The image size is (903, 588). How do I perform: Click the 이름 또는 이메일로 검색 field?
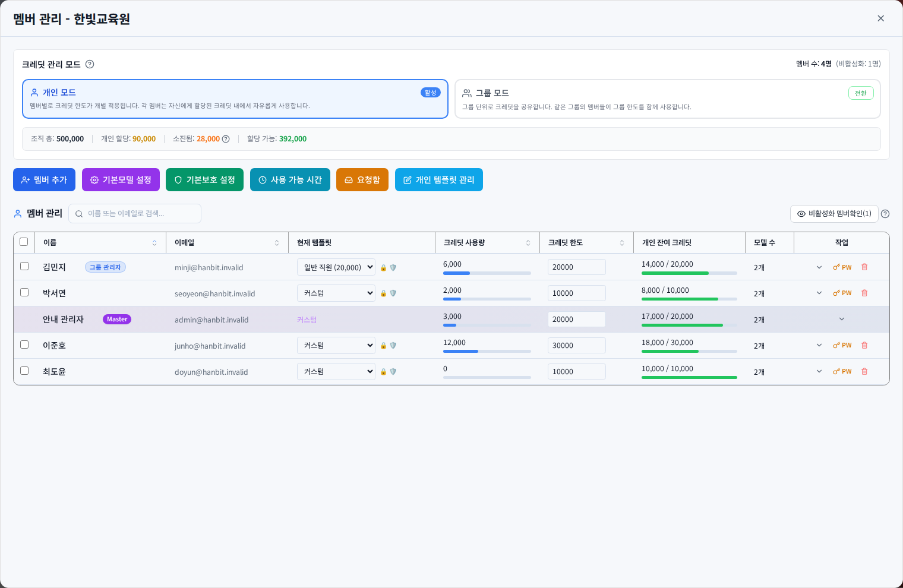point(135,214)
